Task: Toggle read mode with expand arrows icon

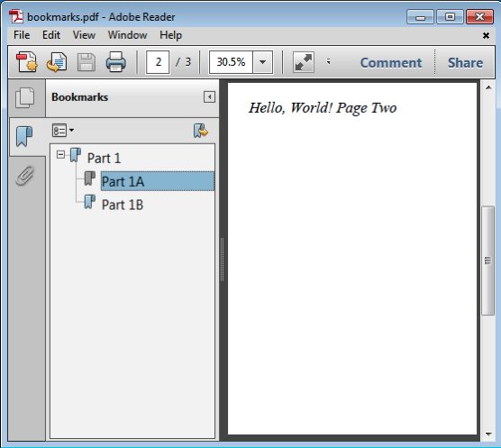Action: tap(304, 62)
